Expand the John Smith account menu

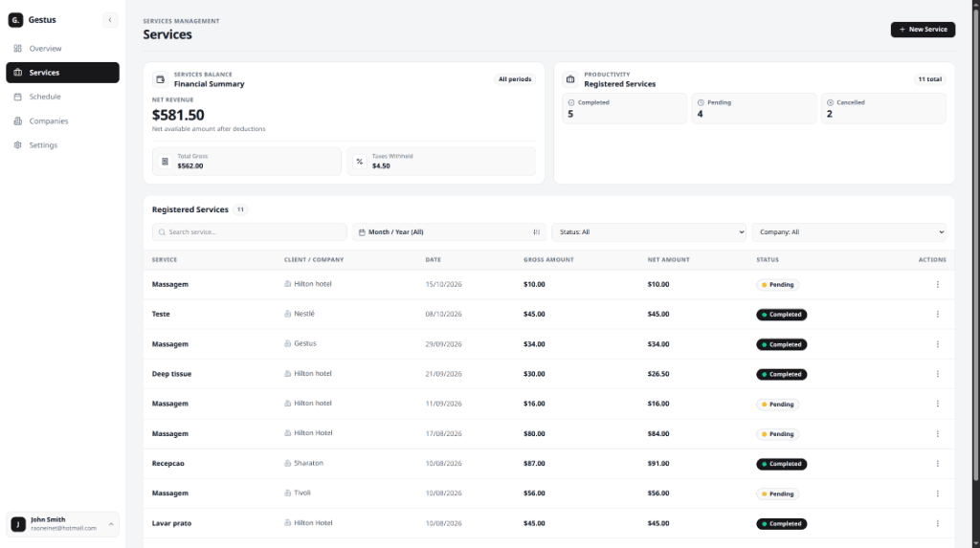tap(62, 524)
